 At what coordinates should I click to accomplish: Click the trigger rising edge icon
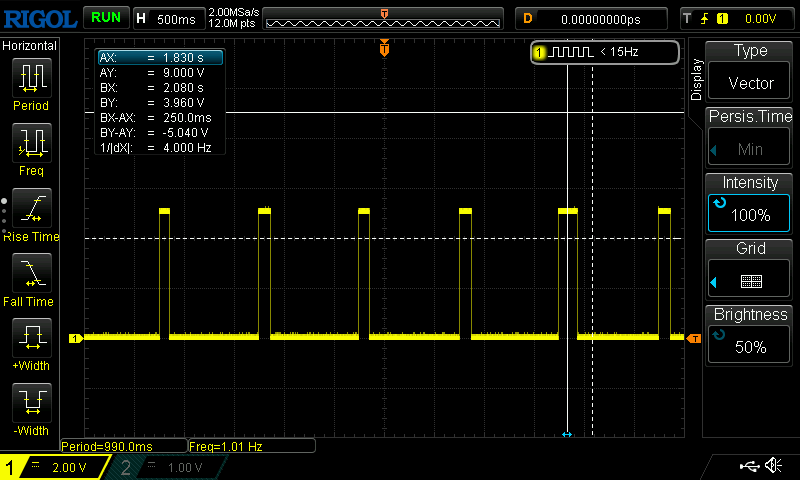coord(705,19)
